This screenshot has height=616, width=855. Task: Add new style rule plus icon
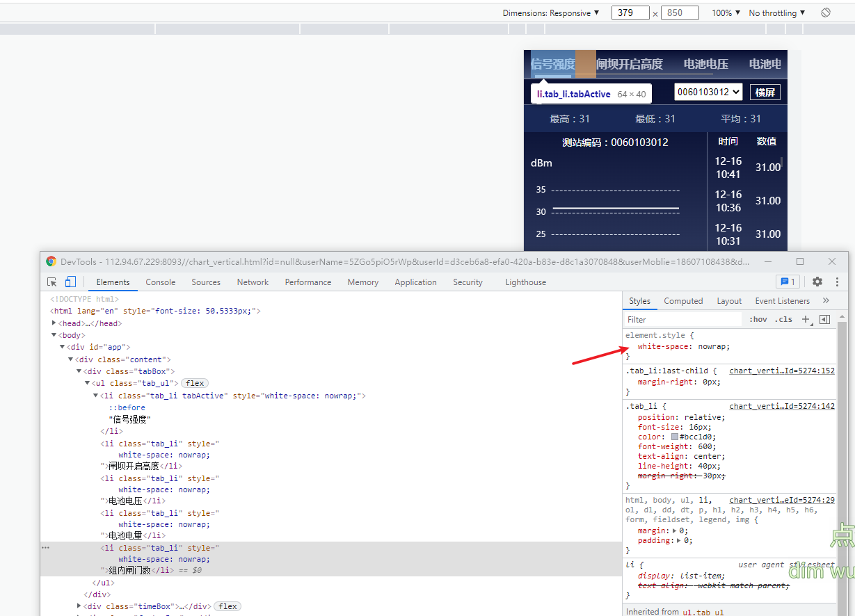tap(806, 319)
